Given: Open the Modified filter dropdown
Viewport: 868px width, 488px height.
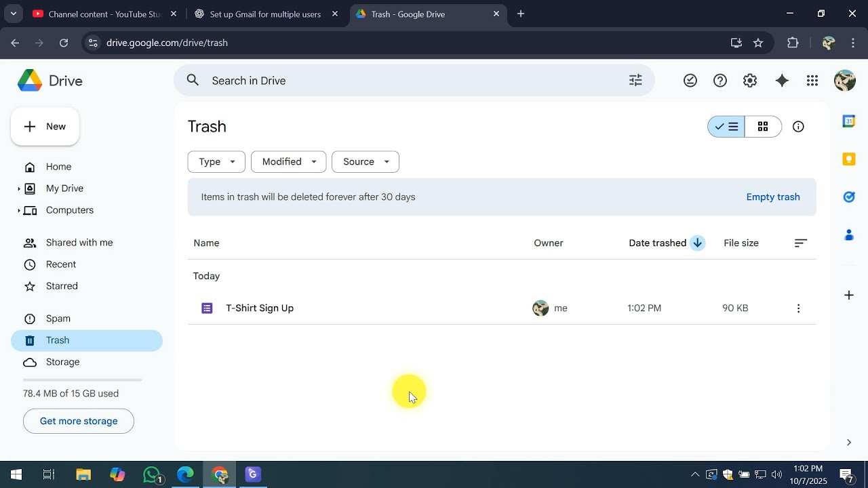Looking at the screenshot, I should click(289, 162).
